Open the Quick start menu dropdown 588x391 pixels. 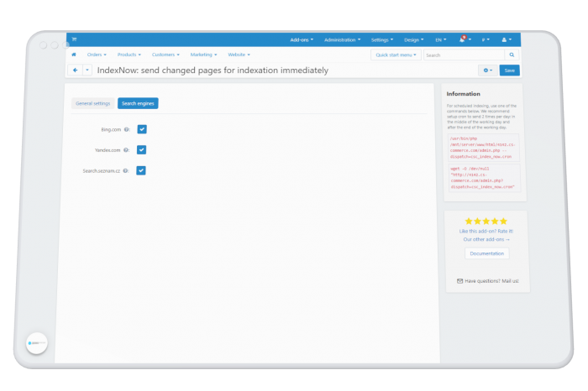point(396,55)
